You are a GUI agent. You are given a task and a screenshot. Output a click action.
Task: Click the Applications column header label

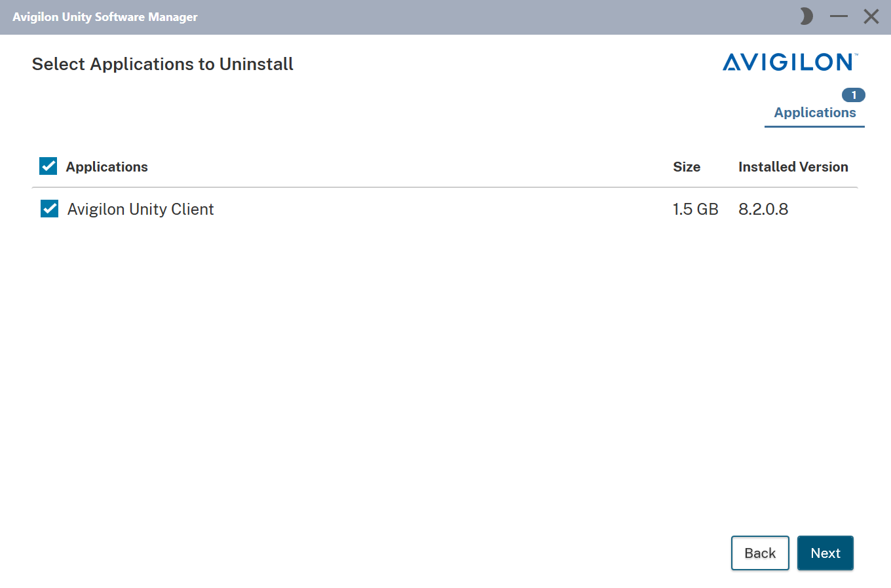point(107,167)
